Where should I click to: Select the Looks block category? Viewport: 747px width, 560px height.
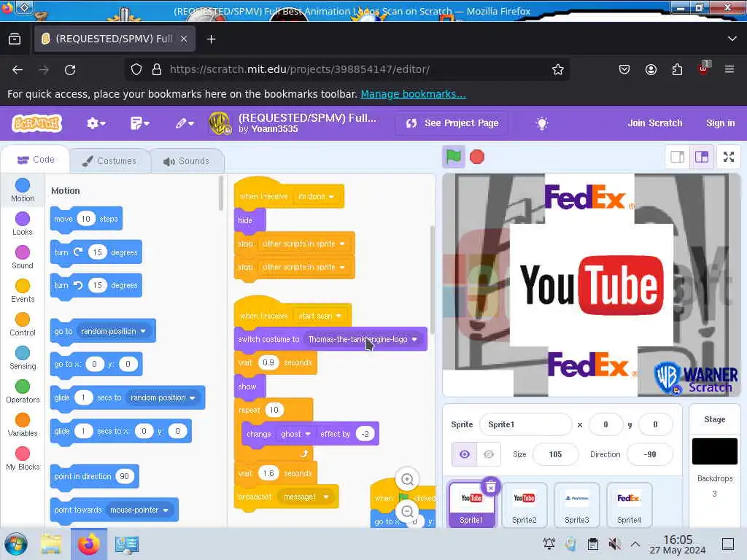point(23,224)
